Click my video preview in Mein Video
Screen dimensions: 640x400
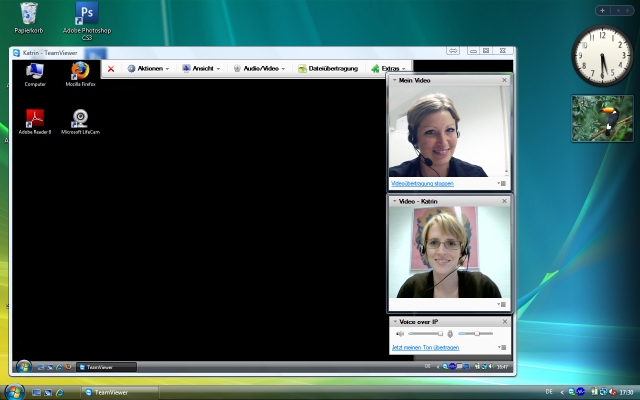[449, 131]
